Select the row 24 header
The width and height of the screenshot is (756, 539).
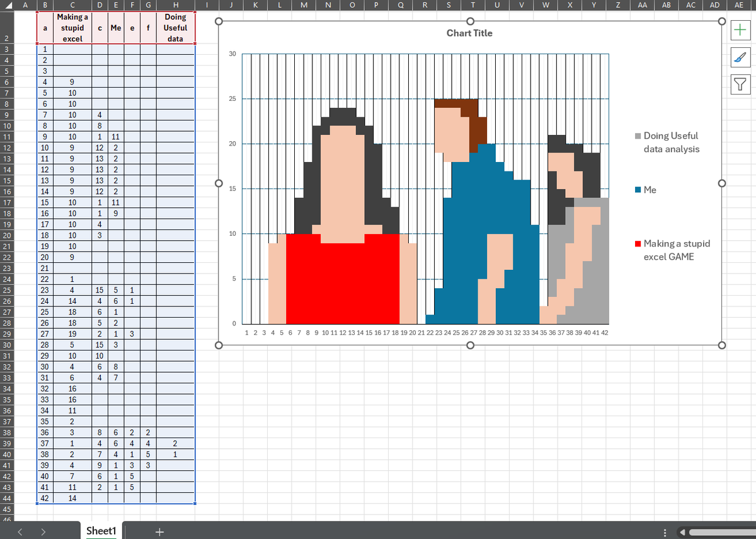click(8, 279)
